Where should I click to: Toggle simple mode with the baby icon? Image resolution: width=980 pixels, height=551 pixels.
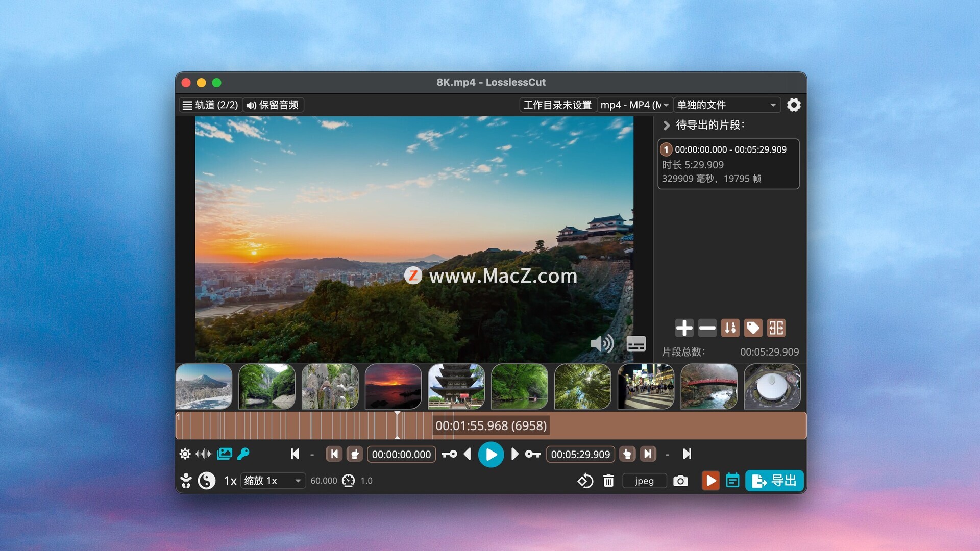(186, 481)
